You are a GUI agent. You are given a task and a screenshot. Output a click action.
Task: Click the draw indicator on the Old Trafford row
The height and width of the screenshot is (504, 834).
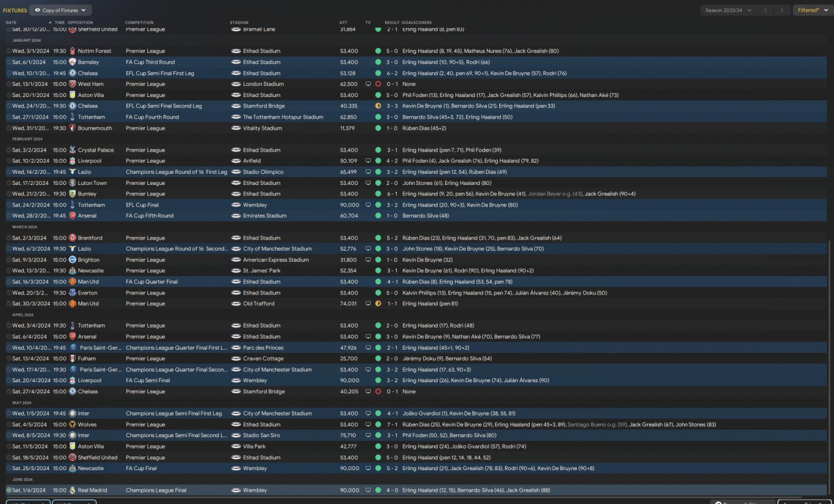[x=378, y=303]
